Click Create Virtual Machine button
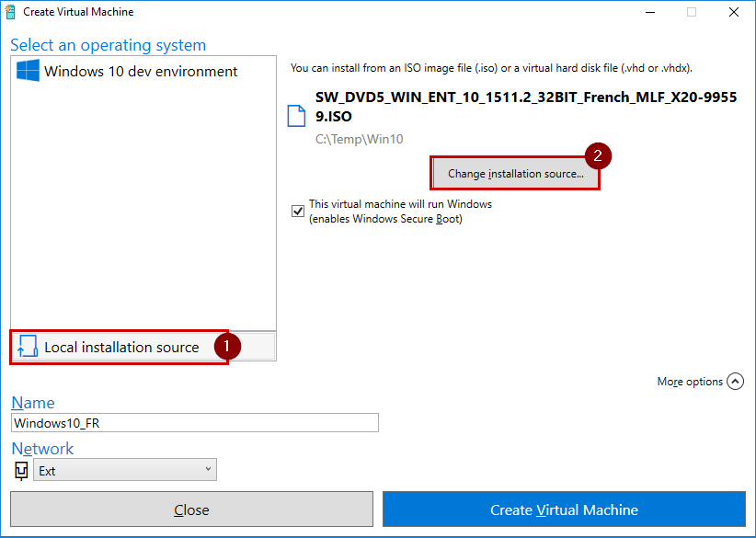The image size is (756, 538). click(564, 509)
